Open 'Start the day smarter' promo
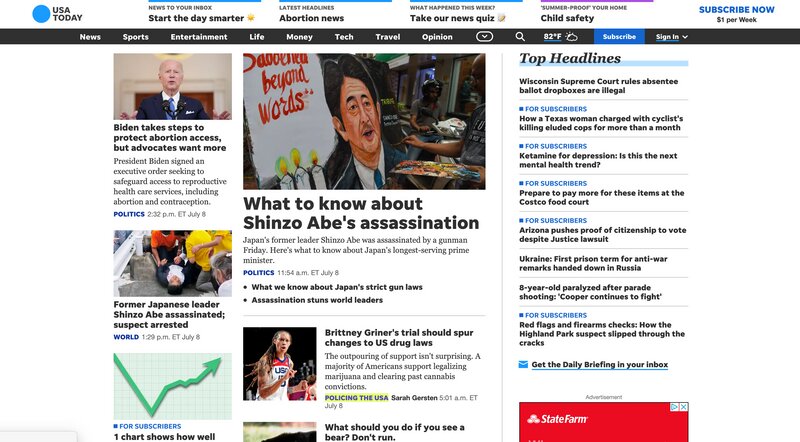Image resolution: width=800 pixels, height=442 pixels. pos(202,18)
